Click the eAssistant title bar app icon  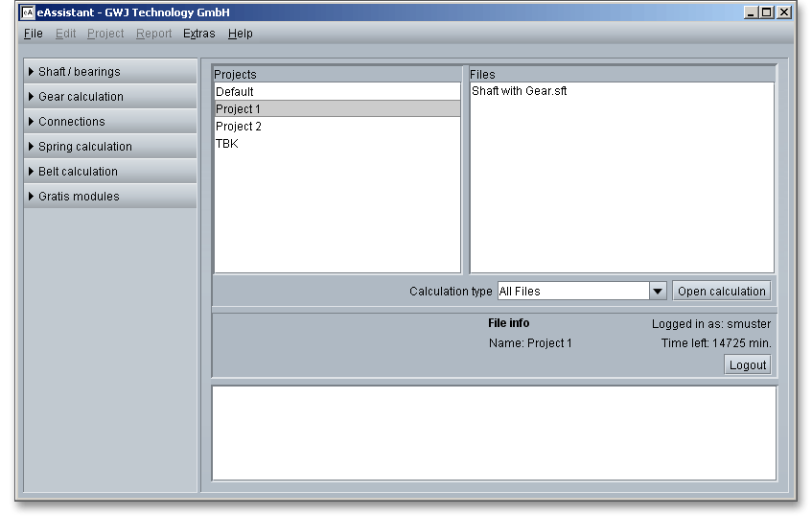28,12
